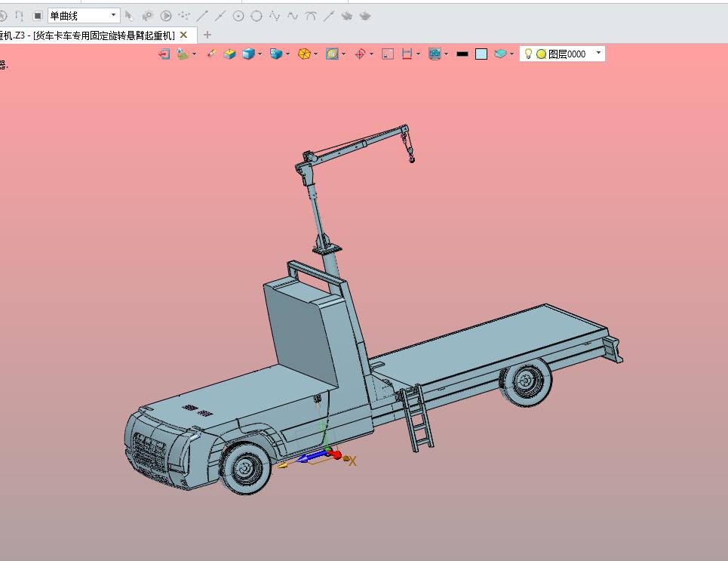Click the black line color swatch

[x=462, y=54]
